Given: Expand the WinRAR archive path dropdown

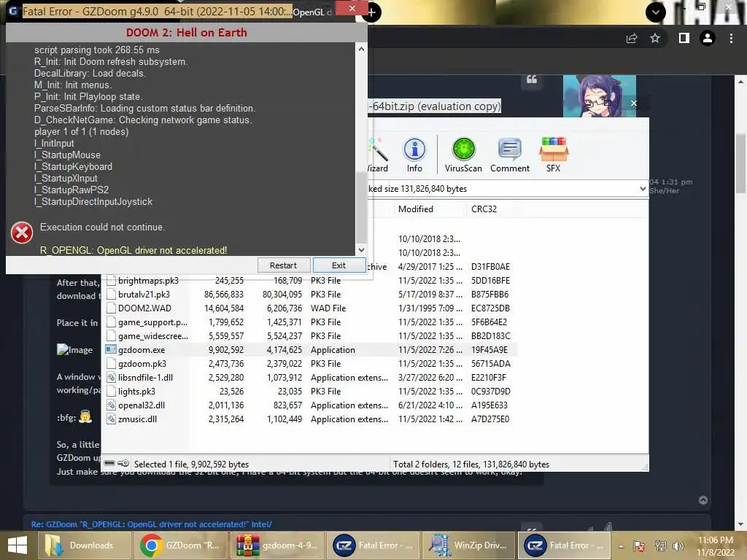Looking at the screenshot, I should (643, 189).
